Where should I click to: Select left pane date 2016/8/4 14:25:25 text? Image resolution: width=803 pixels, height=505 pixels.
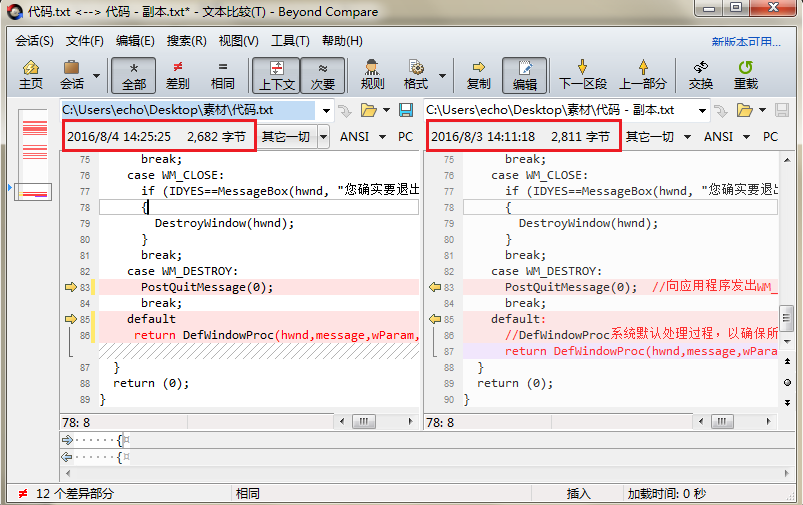pos(119,137)
